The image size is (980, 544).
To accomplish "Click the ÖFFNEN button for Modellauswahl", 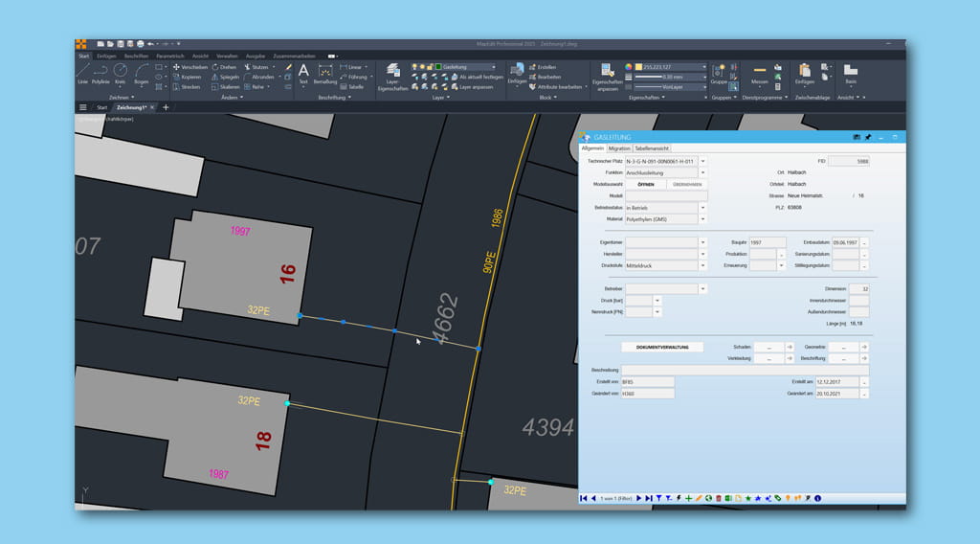I will tap(646, 184).
